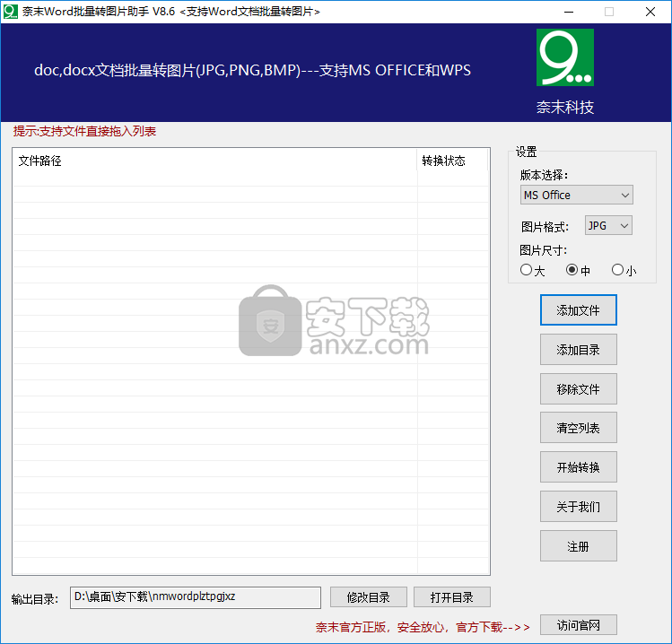The width and height of the screenshot is (672, 644).
Task: Click the 添加文件 button
Action: (578, 309)
